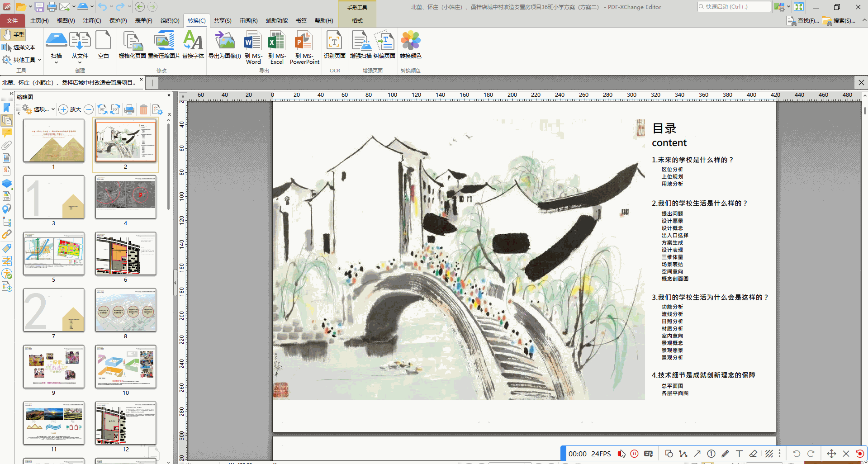
Task: Open the Bookmarks pane icon
Action: (6, 108)
